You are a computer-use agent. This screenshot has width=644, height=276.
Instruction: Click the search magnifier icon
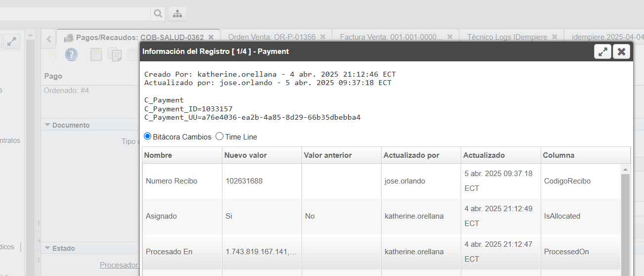158,14
